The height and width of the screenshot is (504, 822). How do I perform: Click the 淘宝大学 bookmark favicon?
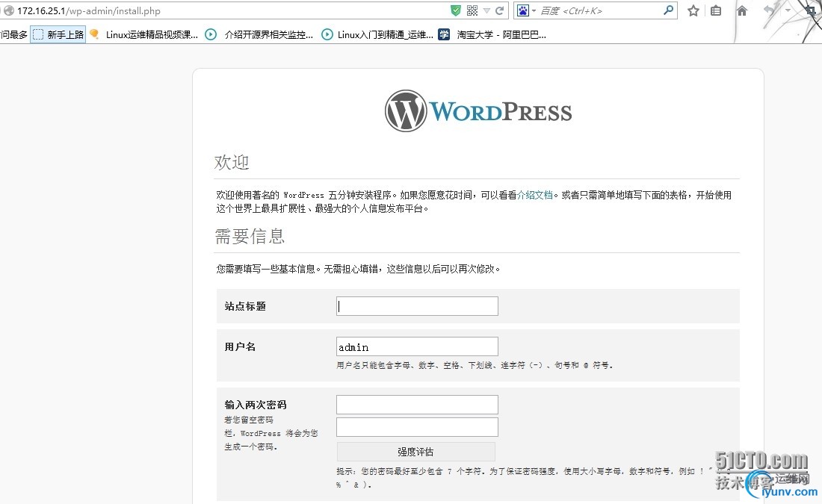click(444, 34)
